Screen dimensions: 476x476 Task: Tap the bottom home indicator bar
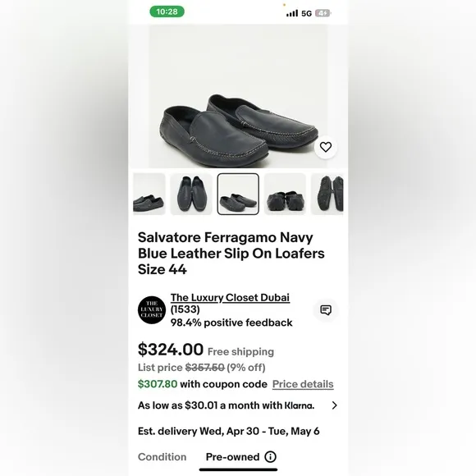click(x=238, y=469)
